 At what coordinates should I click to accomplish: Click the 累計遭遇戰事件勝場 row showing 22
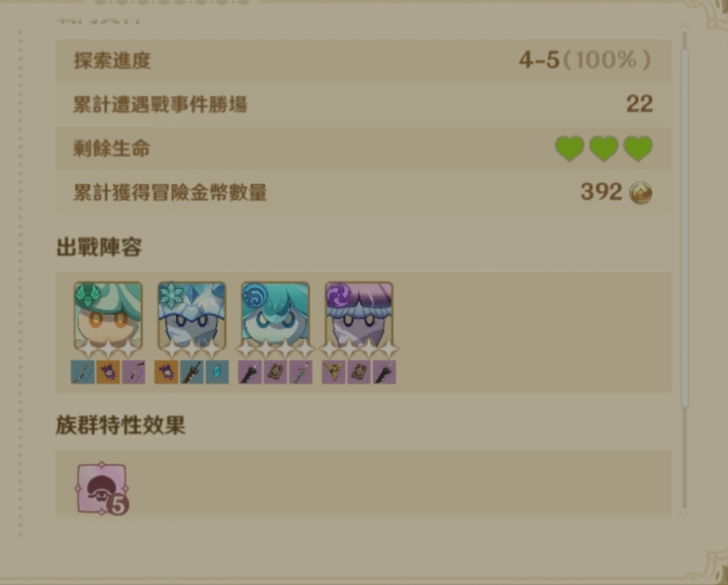click(364, 104)
